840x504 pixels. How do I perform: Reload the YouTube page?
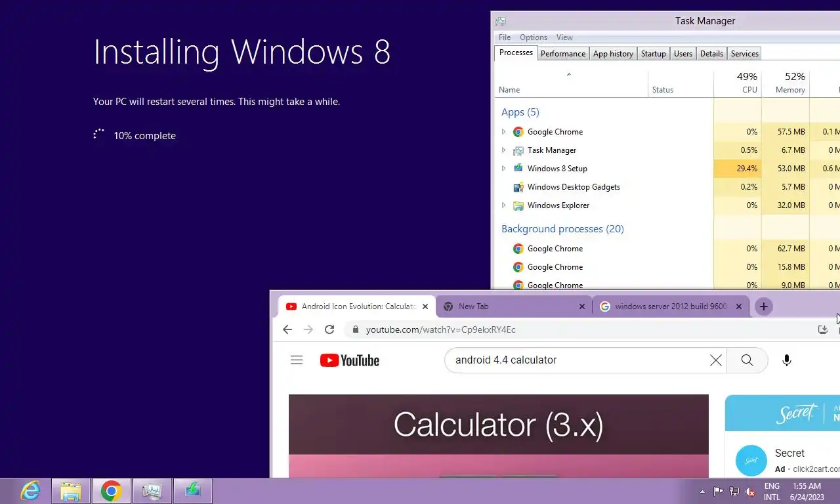329,329
